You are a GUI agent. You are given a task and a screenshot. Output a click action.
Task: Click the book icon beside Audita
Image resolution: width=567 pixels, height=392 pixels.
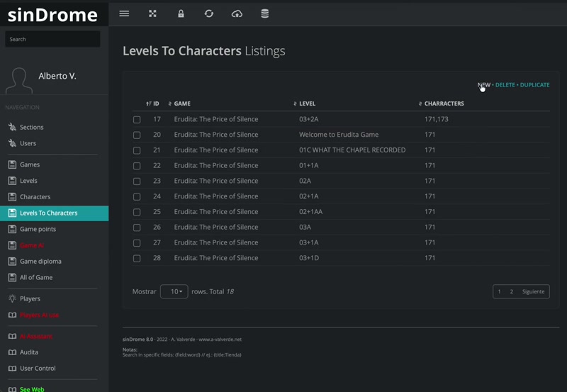12,352
